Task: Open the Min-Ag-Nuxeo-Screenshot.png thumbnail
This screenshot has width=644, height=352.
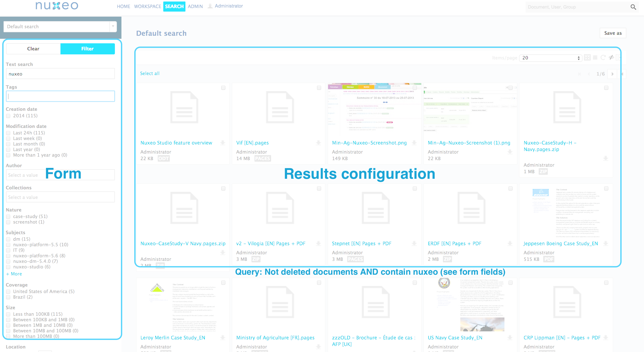Action: [x=374, y=110]
